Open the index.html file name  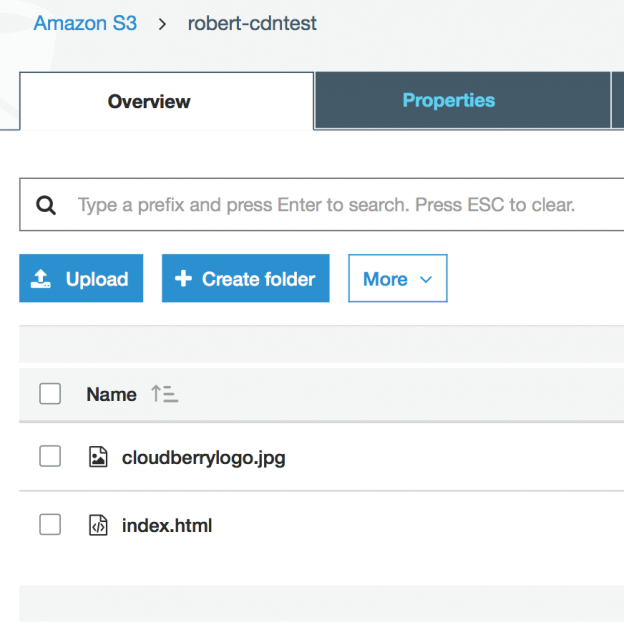coord(167,526)
